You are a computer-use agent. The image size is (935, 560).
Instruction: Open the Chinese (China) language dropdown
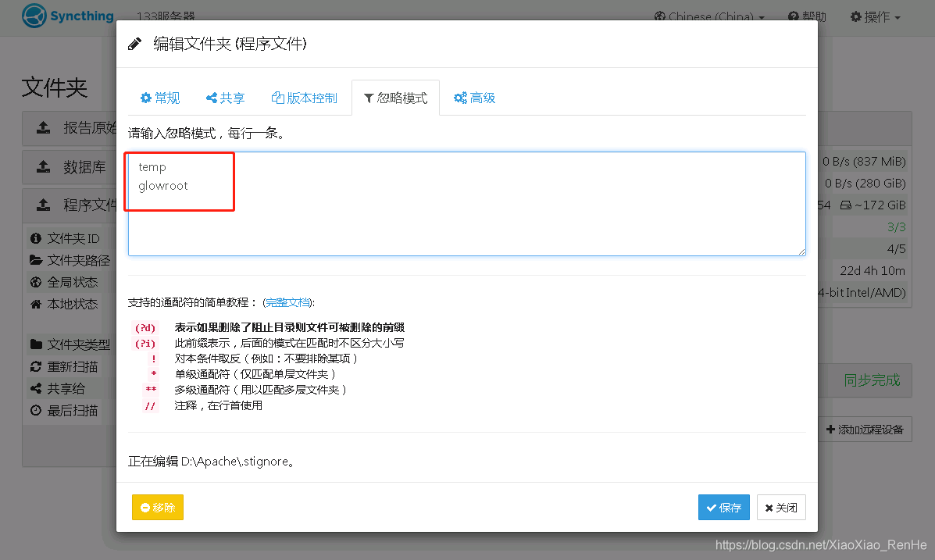pyautogui.click(x=708, y=16)
